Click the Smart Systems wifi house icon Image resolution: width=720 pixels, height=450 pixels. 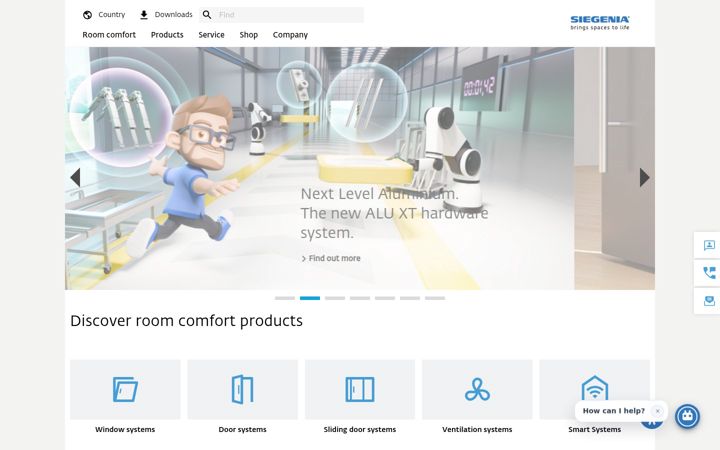(x=595, y=388)
